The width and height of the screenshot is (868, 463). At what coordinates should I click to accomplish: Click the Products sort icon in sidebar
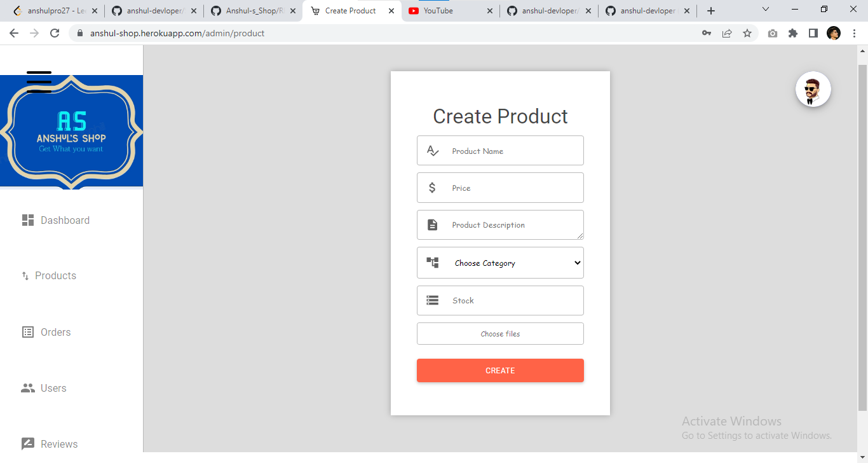tap(25, 275)
